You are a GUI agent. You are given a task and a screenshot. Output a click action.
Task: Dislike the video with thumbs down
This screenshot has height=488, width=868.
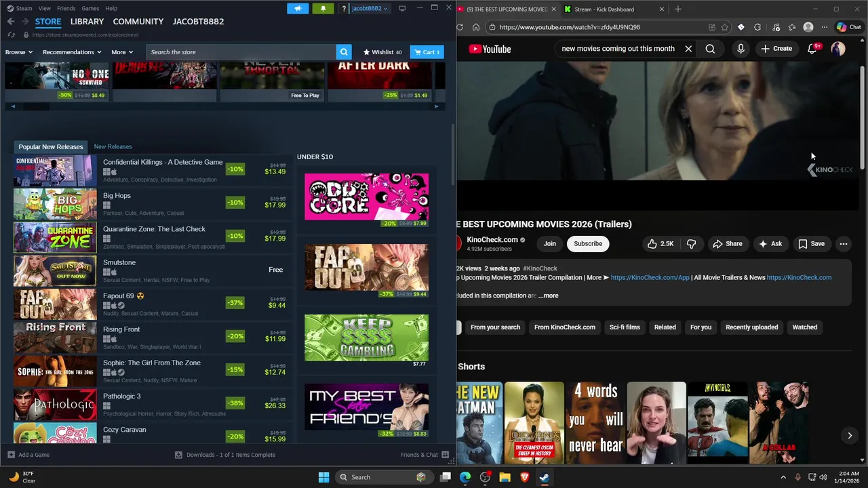click(x=691, y=244)
